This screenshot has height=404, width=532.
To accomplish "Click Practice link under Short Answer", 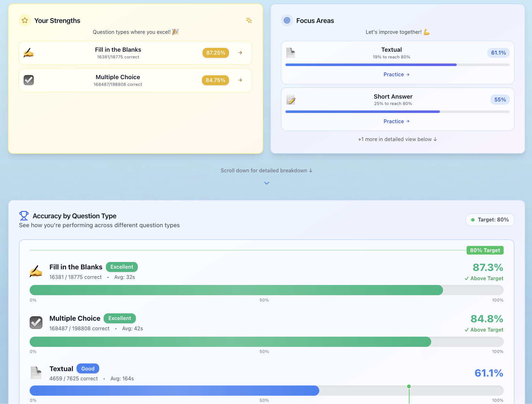I will 396,121.
